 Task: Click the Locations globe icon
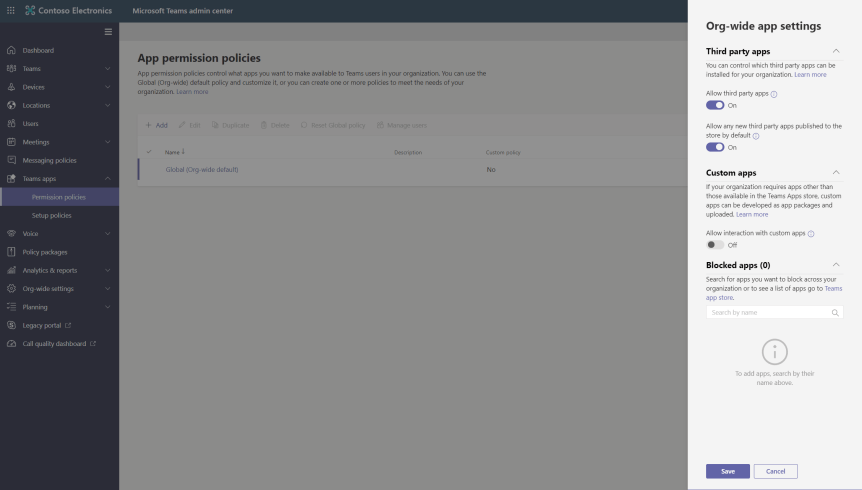(x=11, y=105)
